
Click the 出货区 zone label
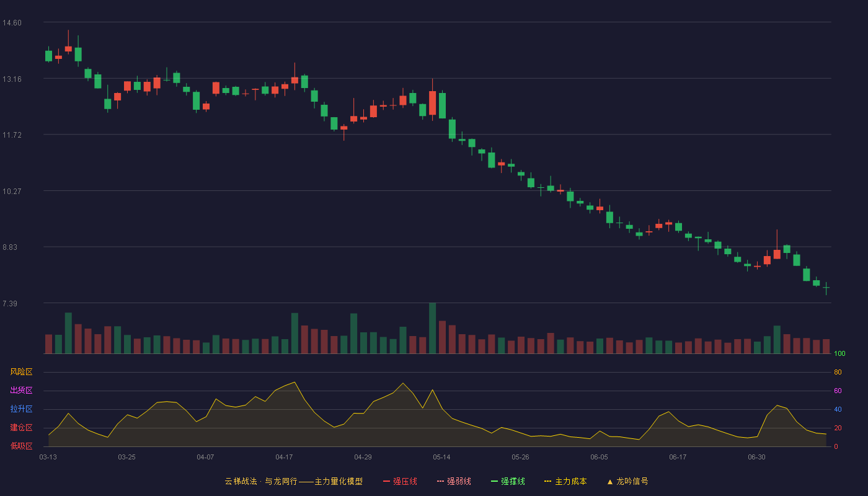(x=21, y=391)
